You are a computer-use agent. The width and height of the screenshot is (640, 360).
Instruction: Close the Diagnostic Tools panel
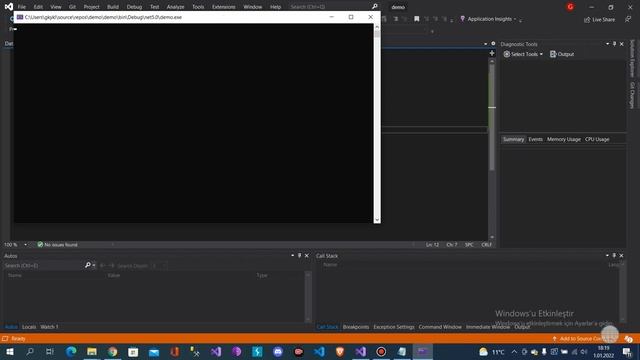click(x=622, y=44)
